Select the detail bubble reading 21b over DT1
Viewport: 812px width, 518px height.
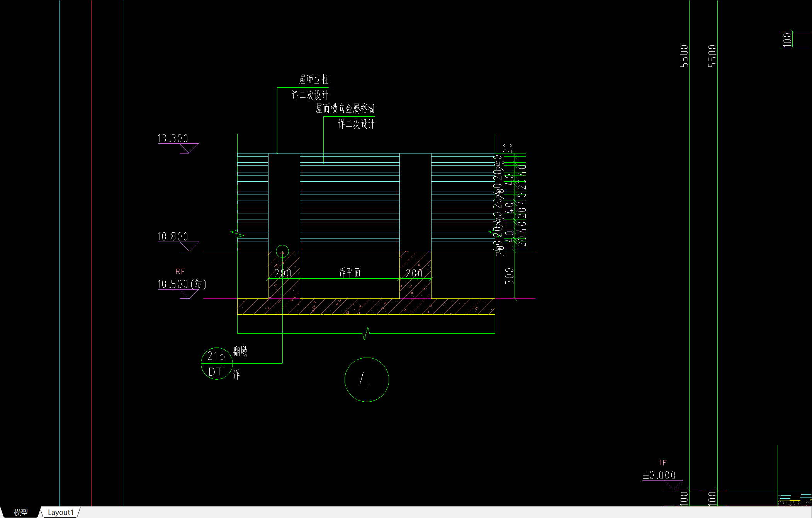[x=217, y=363]
